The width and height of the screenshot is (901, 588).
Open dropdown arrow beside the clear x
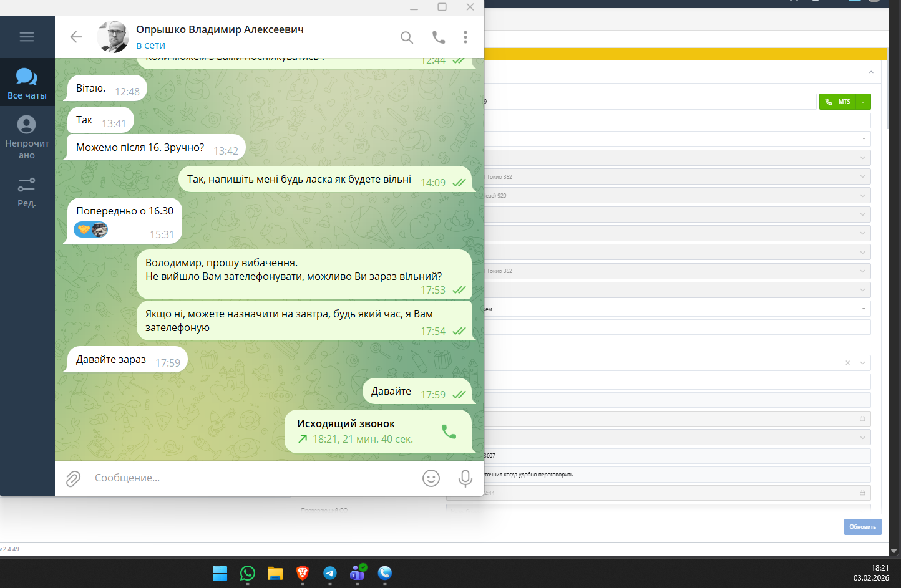tap(863, 363)
